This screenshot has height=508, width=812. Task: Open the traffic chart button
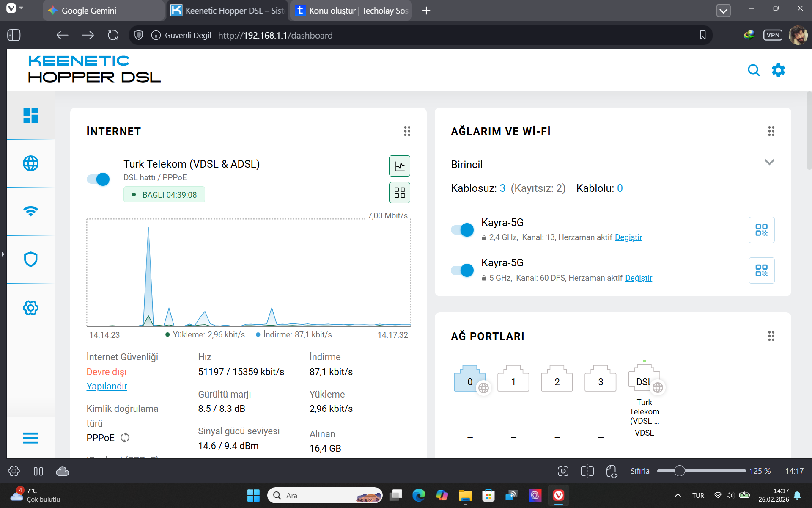[399, 166]
